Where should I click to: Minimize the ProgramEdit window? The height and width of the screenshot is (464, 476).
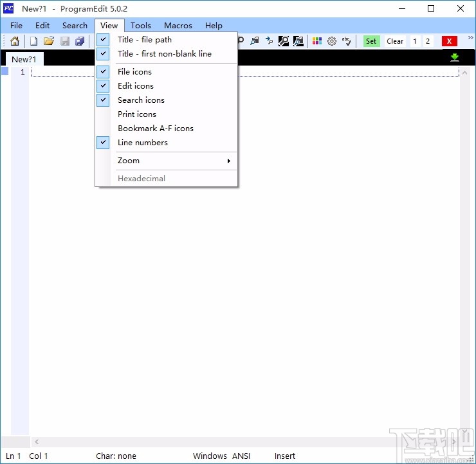tap(402, 8)
